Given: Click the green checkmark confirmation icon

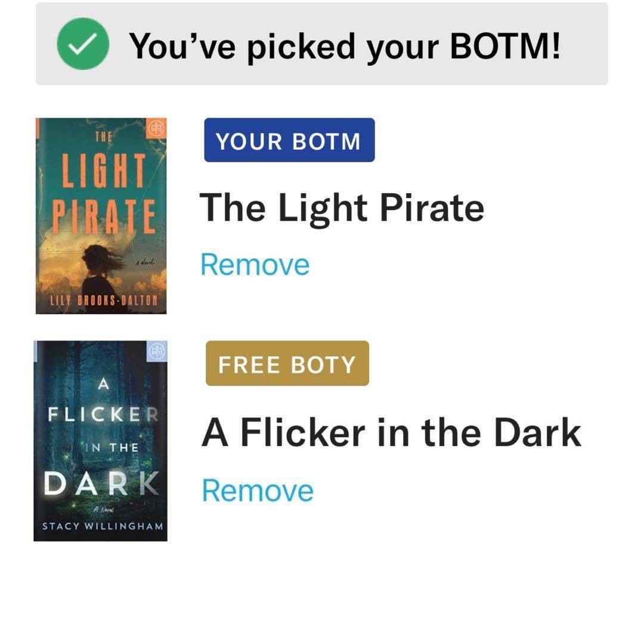Looking at the screenshot, I should 83,44.
